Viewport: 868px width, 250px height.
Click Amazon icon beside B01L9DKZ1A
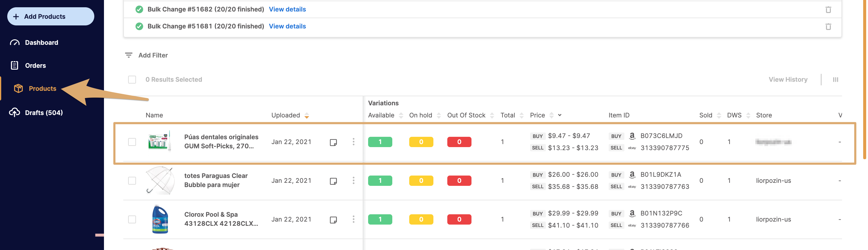click(632, 175)
